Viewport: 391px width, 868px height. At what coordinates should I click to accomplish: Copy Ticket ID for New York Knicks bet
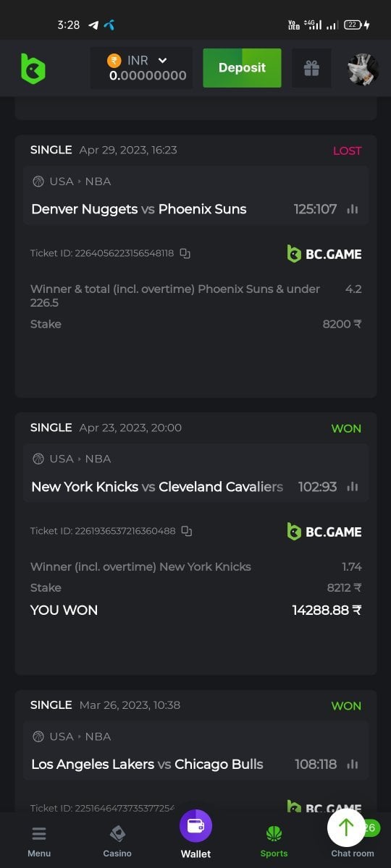click(187, 531)
